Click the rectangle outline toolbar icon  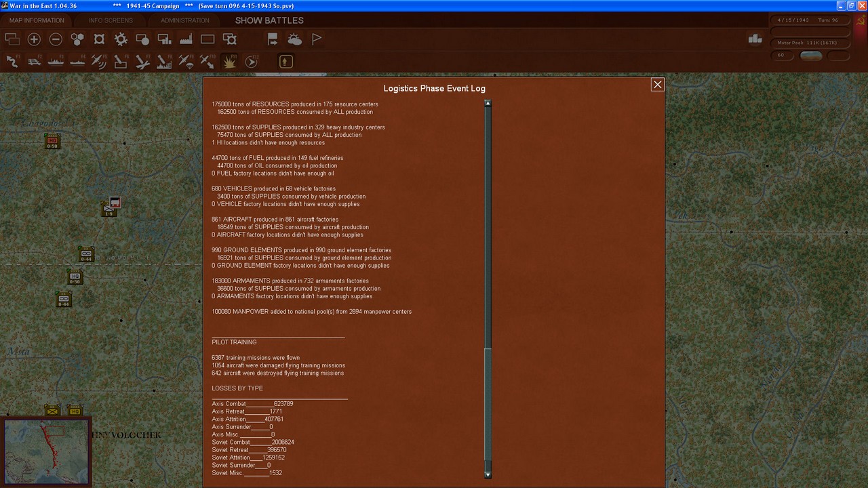(x=208, y=39)
